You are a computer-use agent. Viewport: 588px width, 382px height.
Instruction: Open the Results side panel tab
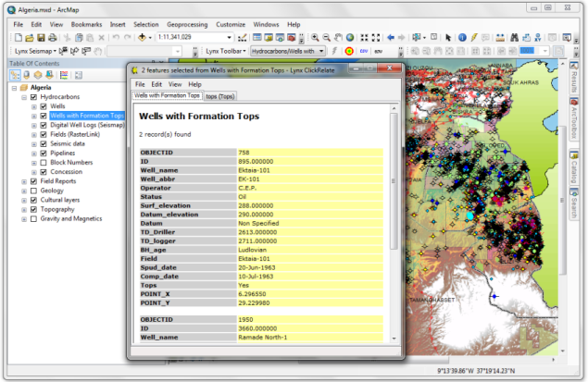pyautogui.click(x=574, y=78)
